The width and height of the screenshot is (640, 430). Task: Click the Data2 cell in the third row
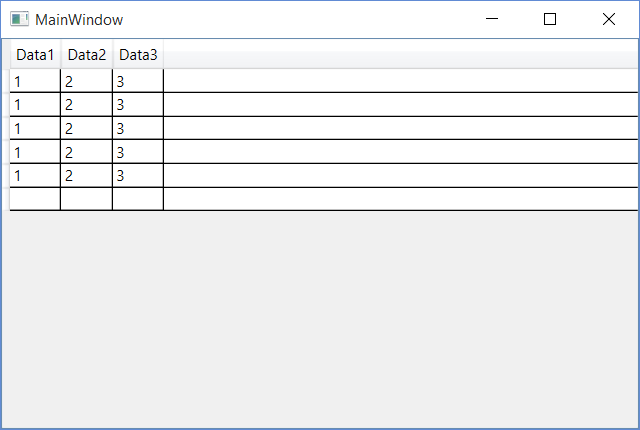pyautogui.click(x=87, y=128)
